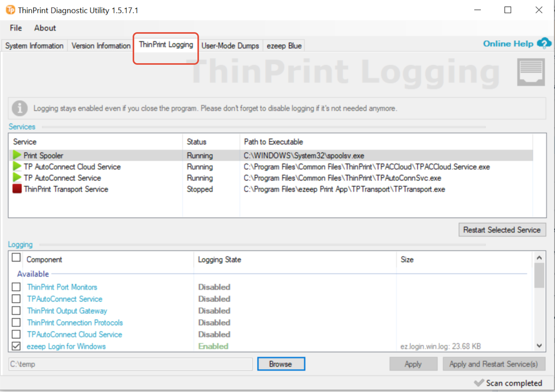The width and height of the screenshot is (555, 392).
Task: Select TP AutoConnect Cloud Service row
Action: click(x=271, y=167)
